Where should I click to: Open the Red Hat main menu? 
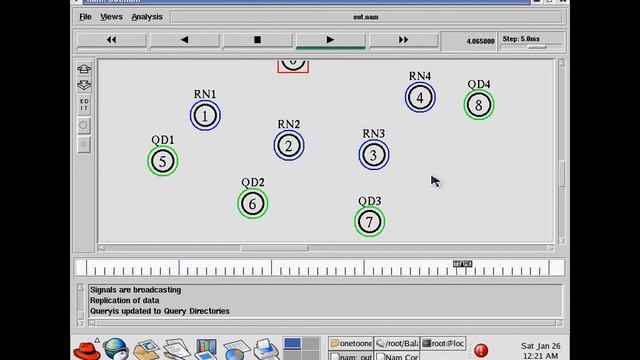point(87,349)
